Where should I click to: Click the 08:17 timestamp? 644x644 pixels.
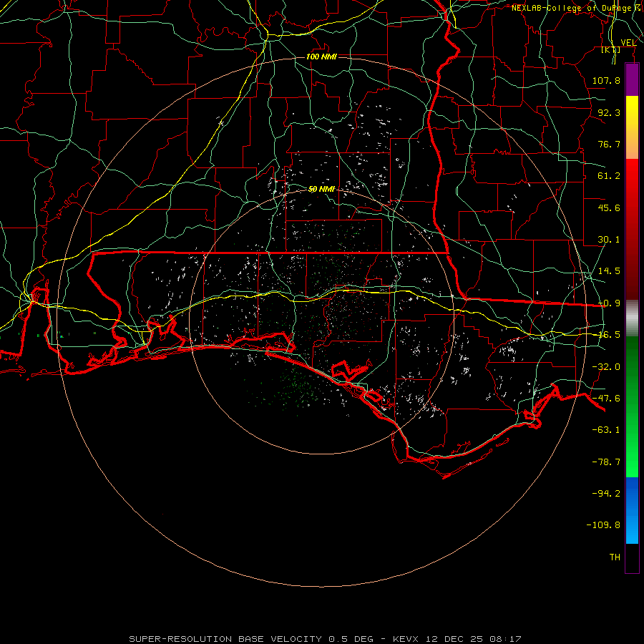click(x=506, y=639)
